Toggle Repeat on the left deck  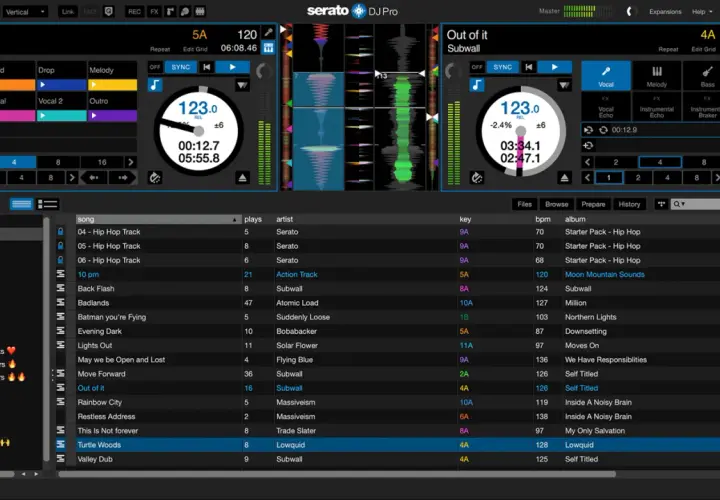[160, 49]
